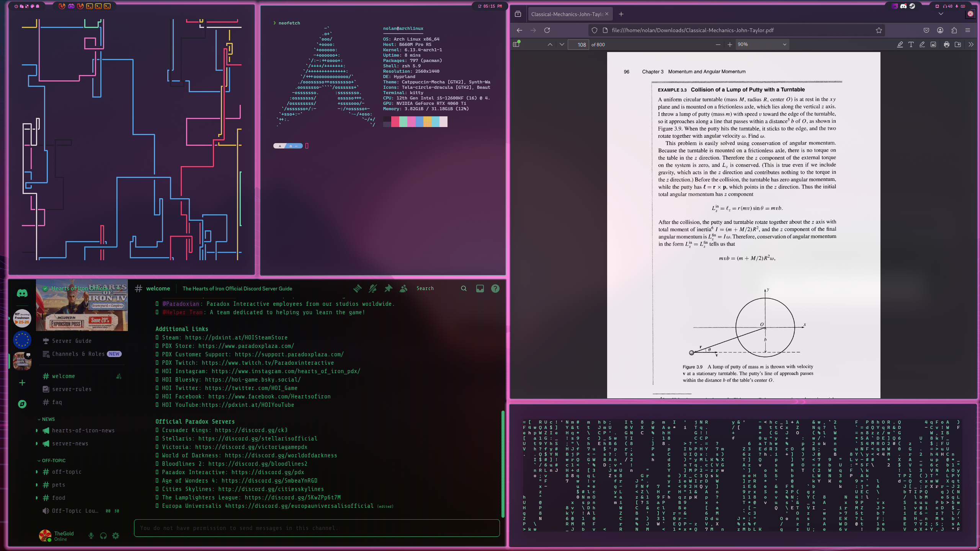Mute the microphone in Discord user panel
This screenshot has height=551, width=980.
pyautogui.click(x=91, y=536)
